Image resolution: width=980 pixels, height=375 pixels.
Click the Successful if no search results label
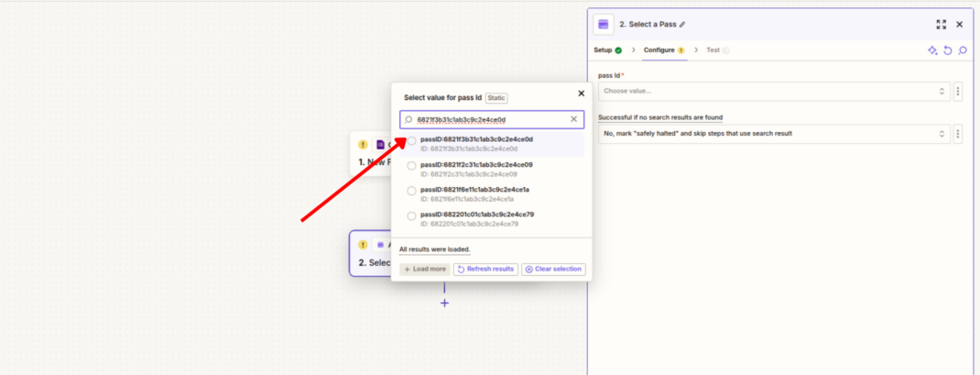[x=660, y=117]
